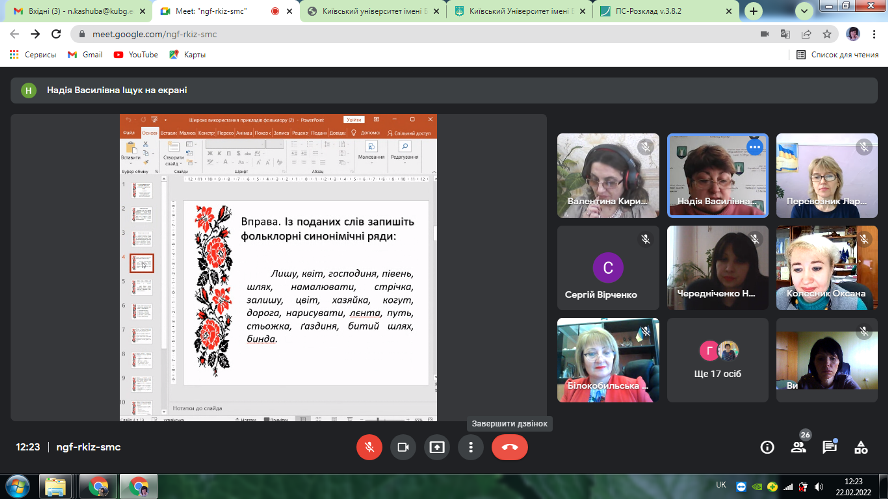The image size is (888, 499).
Task: Open the Windows Start menu
Action: click(17, 486)
